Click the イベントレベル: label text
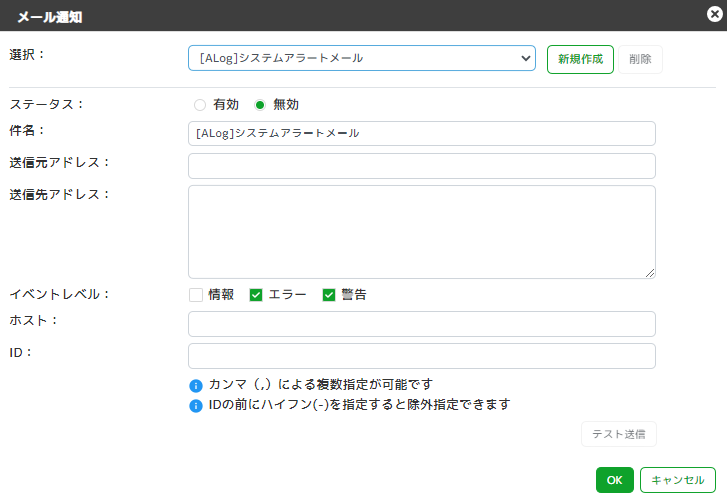727x501 pixels. coord(59,294)
